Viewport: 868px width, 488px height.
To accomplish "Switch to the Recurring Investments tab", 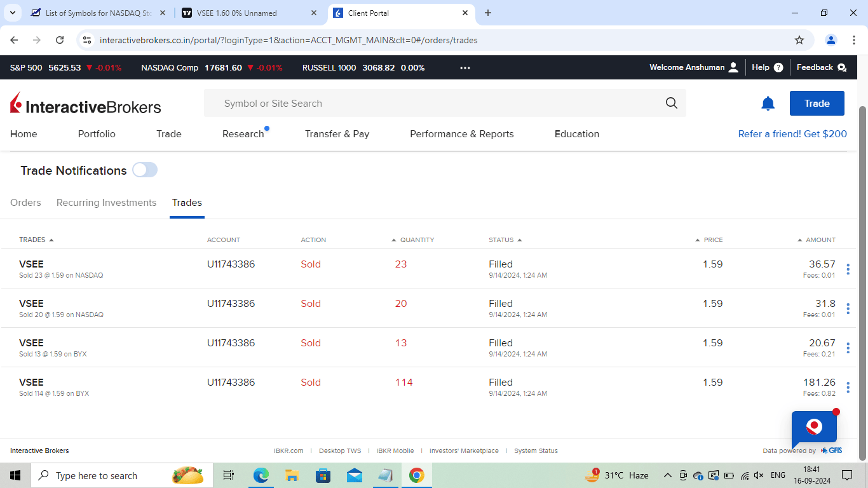I will pyautogui.click(x=106, y=203).
